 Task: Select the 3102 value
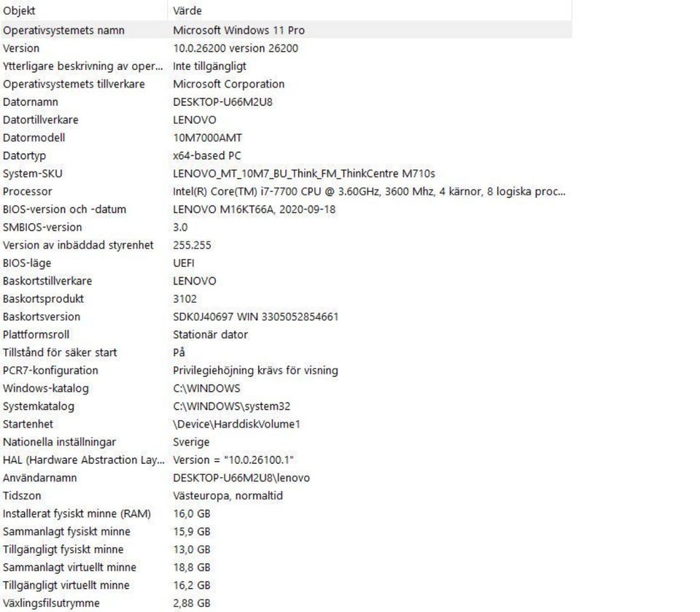coord(184,299)
